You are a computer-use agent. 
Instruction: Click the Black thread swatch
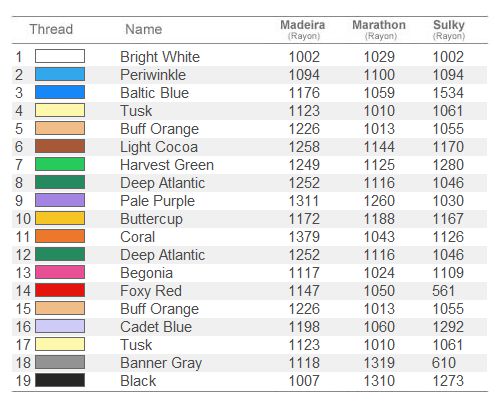coord(60,380)
